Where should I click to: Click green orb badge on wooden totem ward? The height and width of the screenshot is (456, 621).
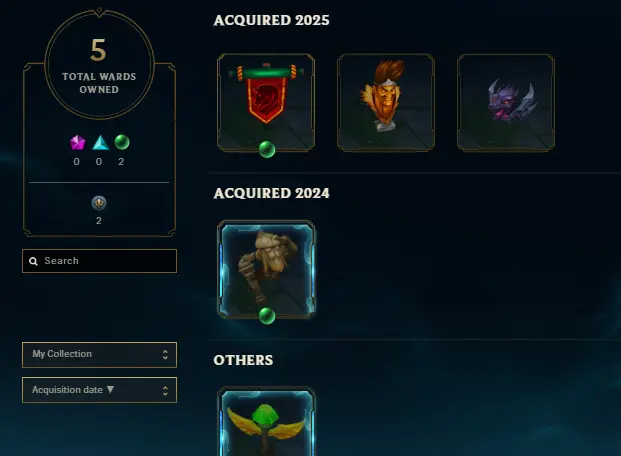pos(267,316)
